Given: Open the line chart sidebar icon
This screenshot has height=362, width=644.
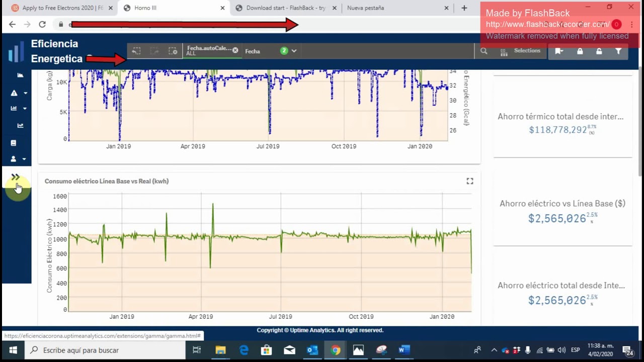Looking at the screenshot, I should tap(20, 126).
